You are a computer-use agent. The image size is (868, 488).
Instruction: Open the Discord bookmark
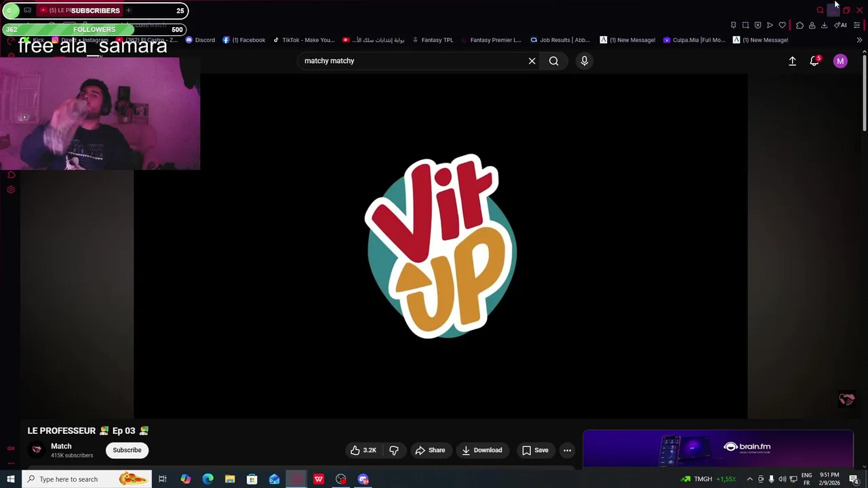201,40
